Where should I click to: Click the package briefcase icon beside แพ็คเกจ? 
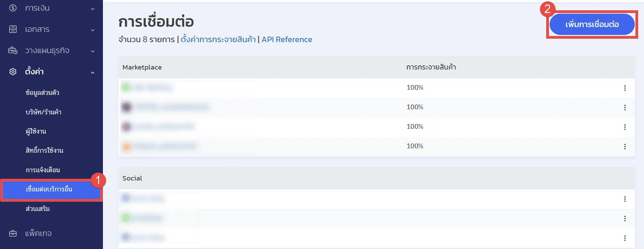pyautogui.click(x=13, y=234)
